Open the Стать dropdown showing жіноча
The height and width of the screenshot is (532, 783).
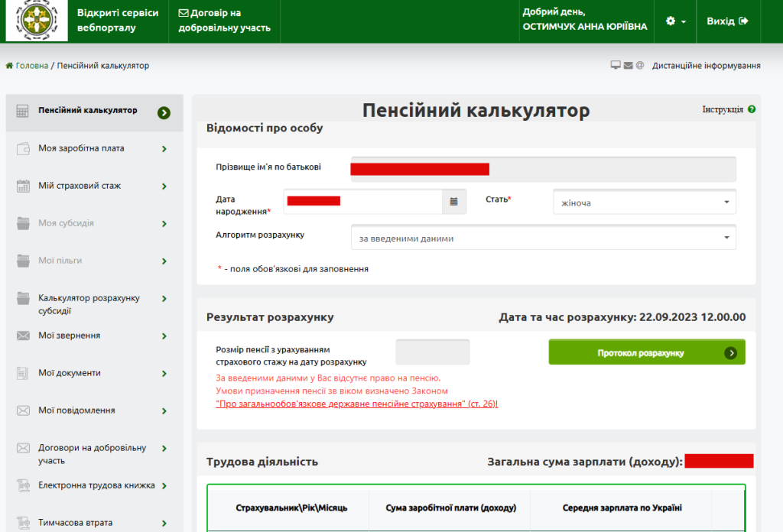pyautogui.click(x=643, y=201)
